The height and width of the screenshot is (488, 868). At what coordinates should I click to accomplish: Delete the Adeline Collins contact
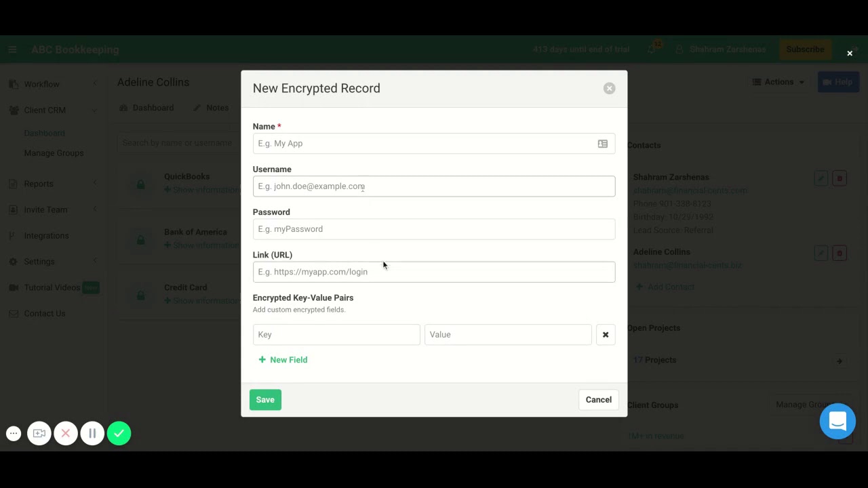(x=840, y=253)
